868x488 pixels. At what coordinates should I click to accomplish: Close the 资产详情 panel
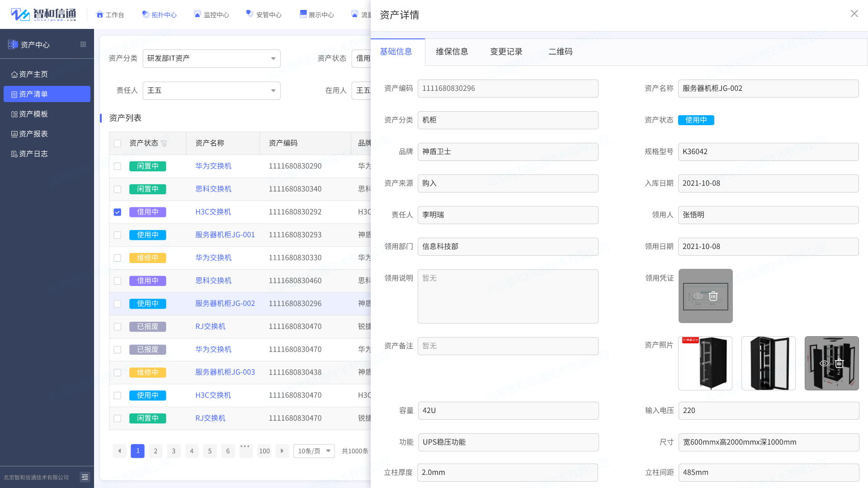click(x=854, y=14)
